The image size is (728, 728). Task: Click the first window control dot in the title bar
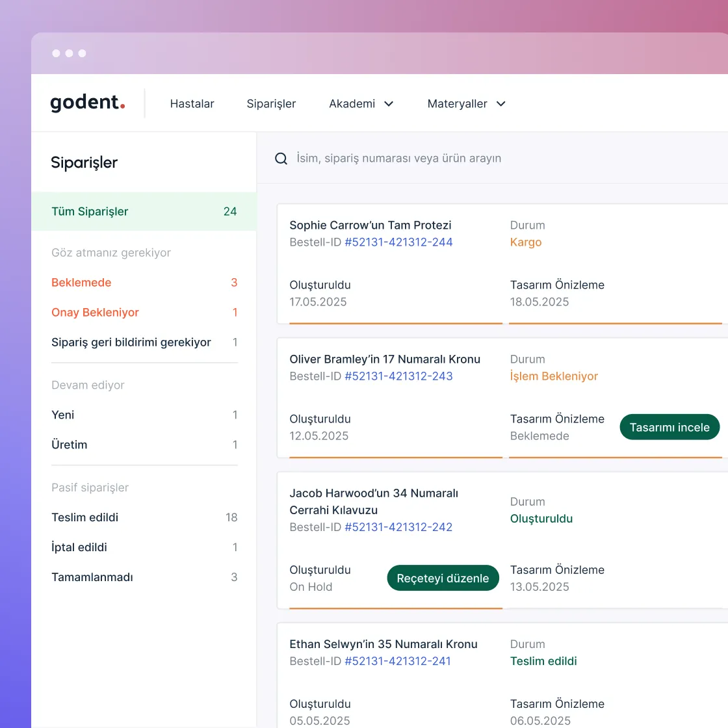point(56,53)
